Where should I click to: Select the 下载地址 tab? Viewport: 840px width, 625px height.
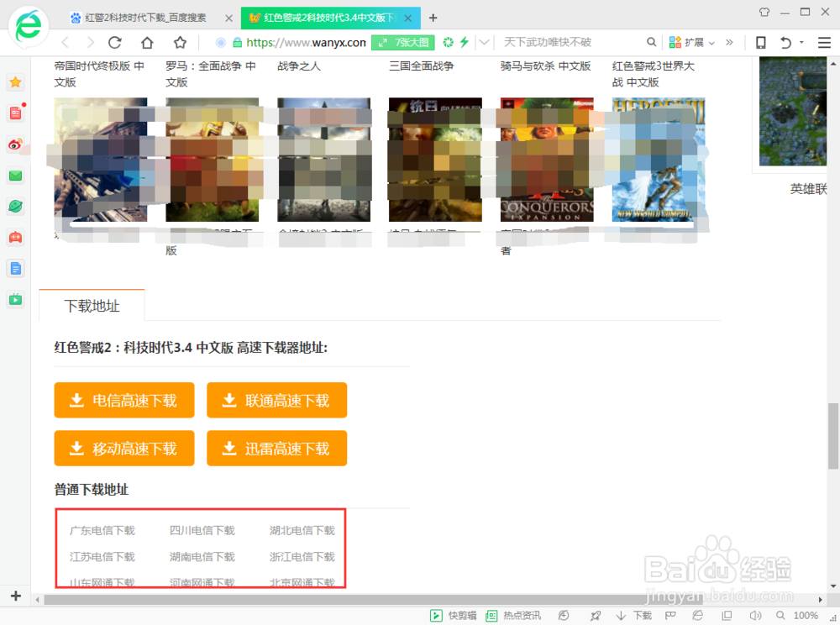point(92,306)
